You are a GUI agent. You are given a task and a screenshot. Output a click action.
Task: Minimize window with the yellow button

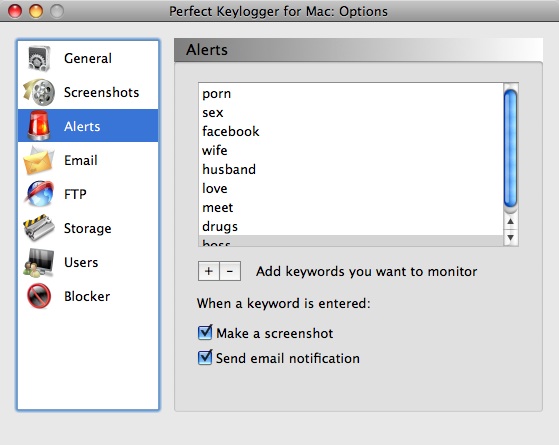point(36,11)
